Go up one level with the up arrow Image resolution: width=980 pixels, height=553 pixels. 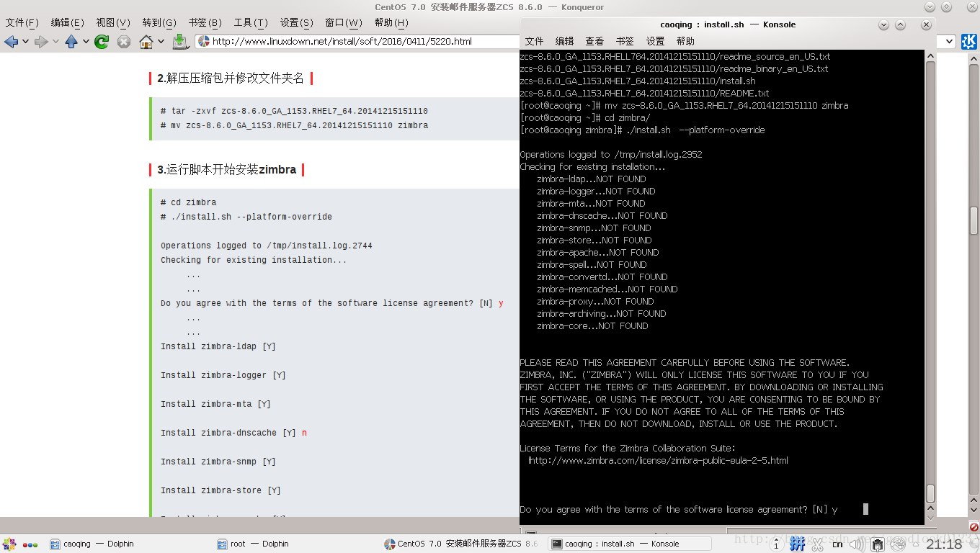[71, 41]
